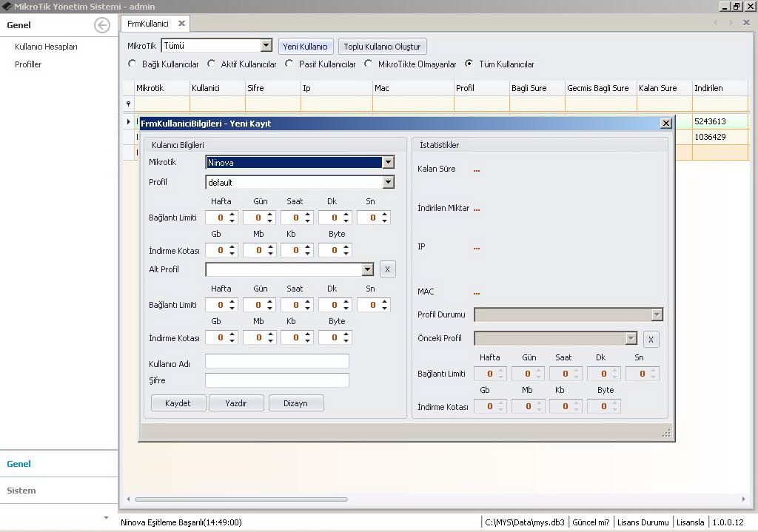Image resolution: width=758 pixels, height=532 pixels.
Task: Click scrollbar right arrow at bottom
Action: point(743,499)
